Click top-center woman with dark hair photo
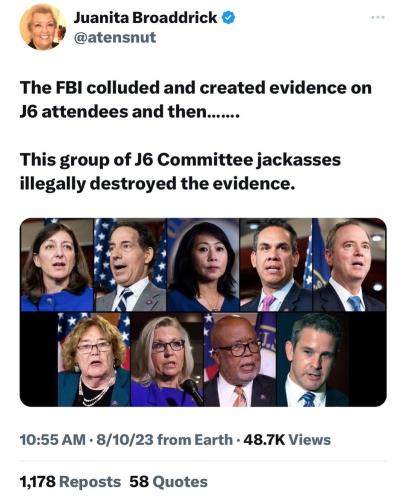 pos(203,265)
